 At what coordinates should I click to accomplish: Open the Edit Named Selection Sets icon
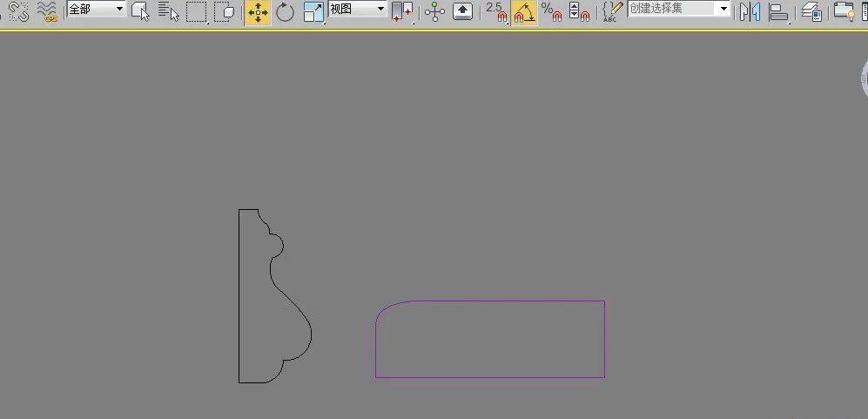(613, 11)
